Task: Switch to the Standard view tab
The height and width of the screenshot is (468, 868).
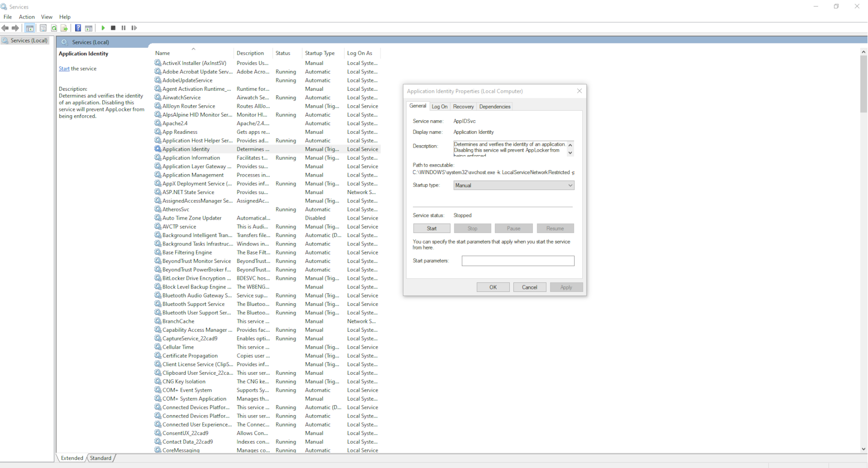Action: 101,458
